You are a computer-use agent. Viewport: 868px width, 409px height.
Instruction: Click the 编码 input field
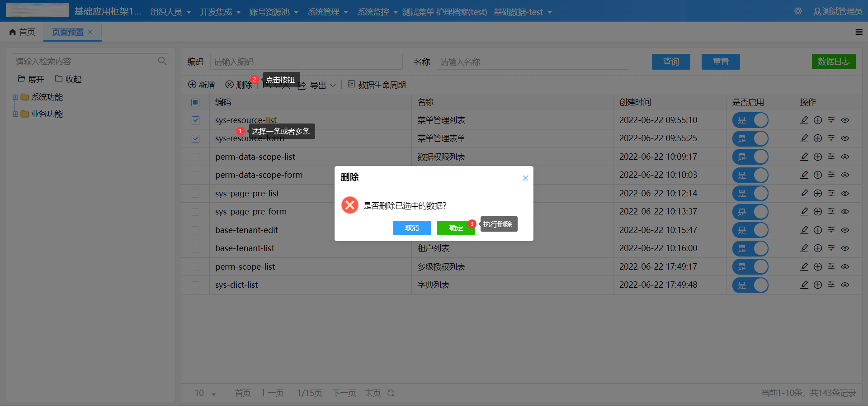point(307,62)
